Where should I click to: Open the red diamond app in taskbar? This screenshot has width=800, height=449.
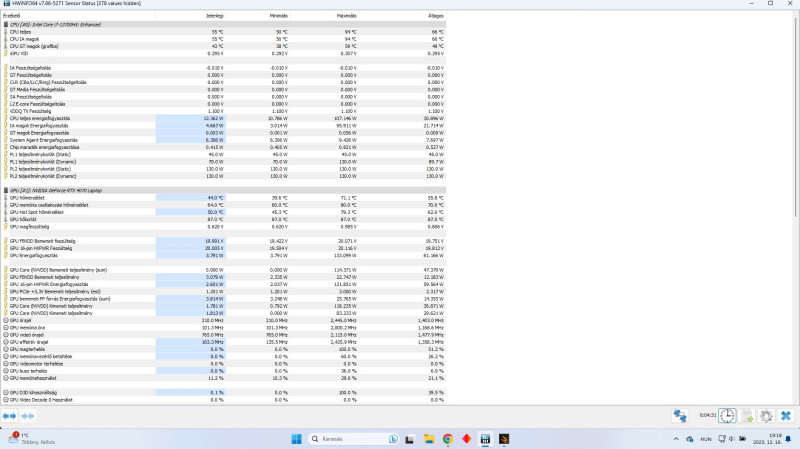(466, 439)
